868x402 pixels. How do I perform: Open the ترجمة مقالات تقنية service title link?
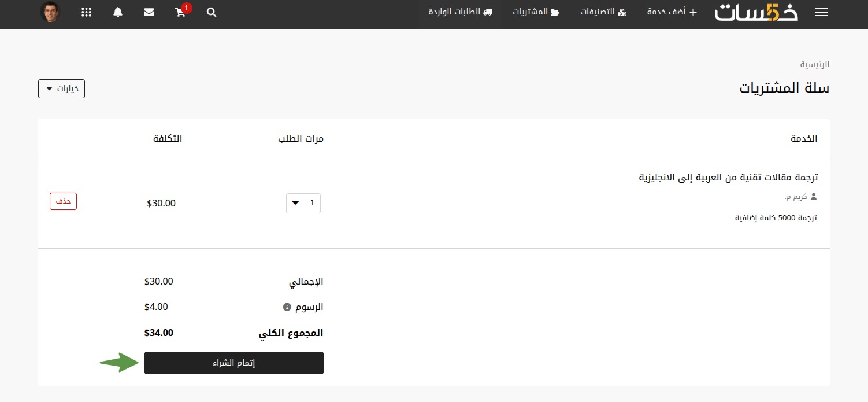click(728, 177)
